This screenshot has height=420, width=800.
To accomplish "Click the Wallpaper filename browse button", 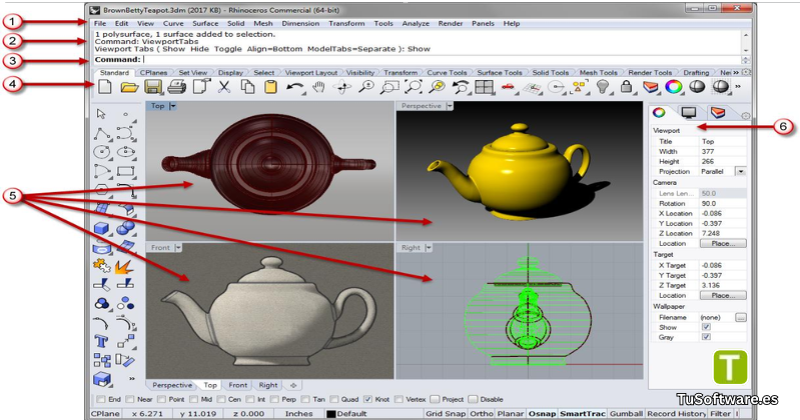I will 741,317.
